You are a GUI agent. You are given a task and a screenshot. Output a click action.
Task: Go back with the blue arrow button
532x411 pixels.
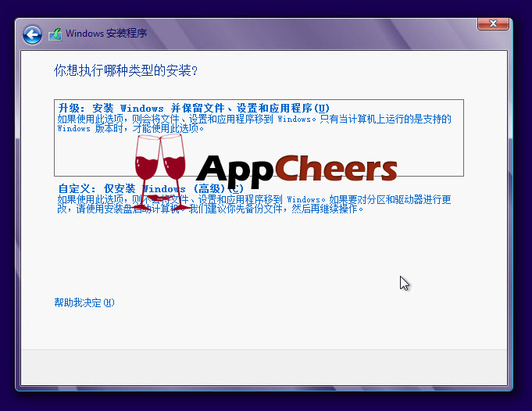pos(32,34)
